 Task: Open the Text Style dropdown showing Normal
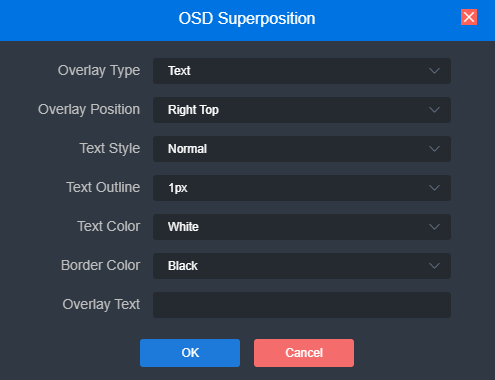tap(302, 149)
